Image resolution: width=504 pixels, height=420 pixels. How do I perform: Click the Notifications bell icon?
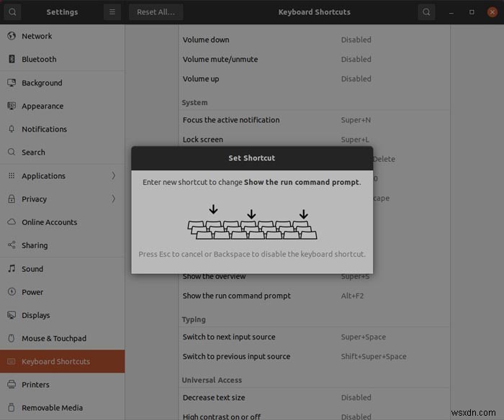tap(12, 129)
